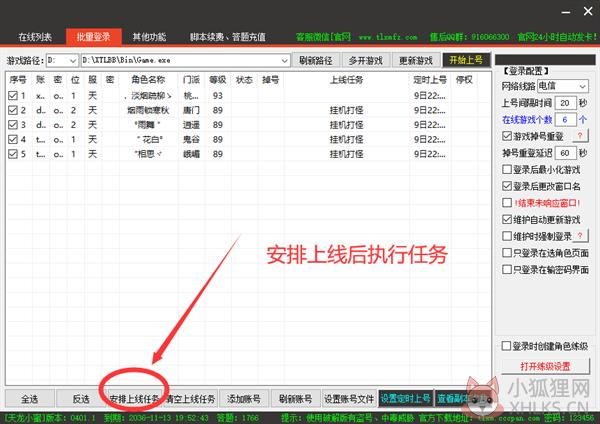Click the 刷新账号 button

pos(295,399)
